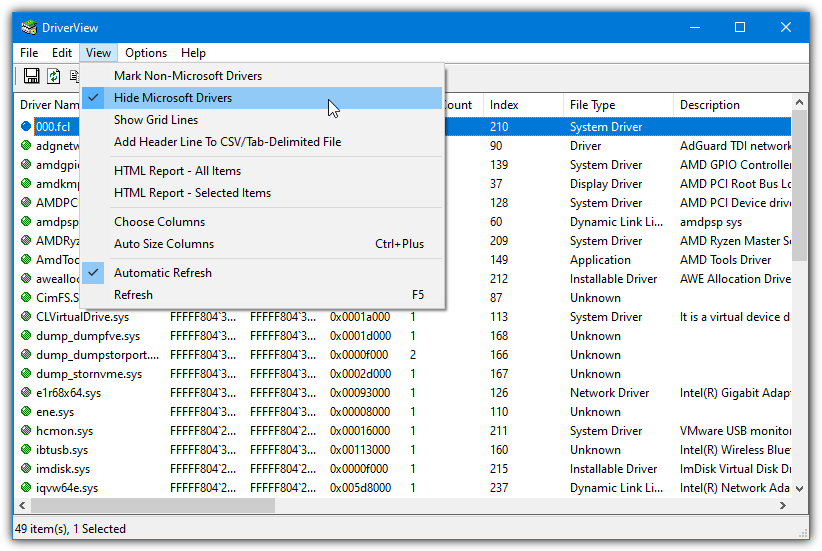The width and height of the screenshot is (822, 551).
Task: Click the DriverView app icon in title bar
Action: 29,27
